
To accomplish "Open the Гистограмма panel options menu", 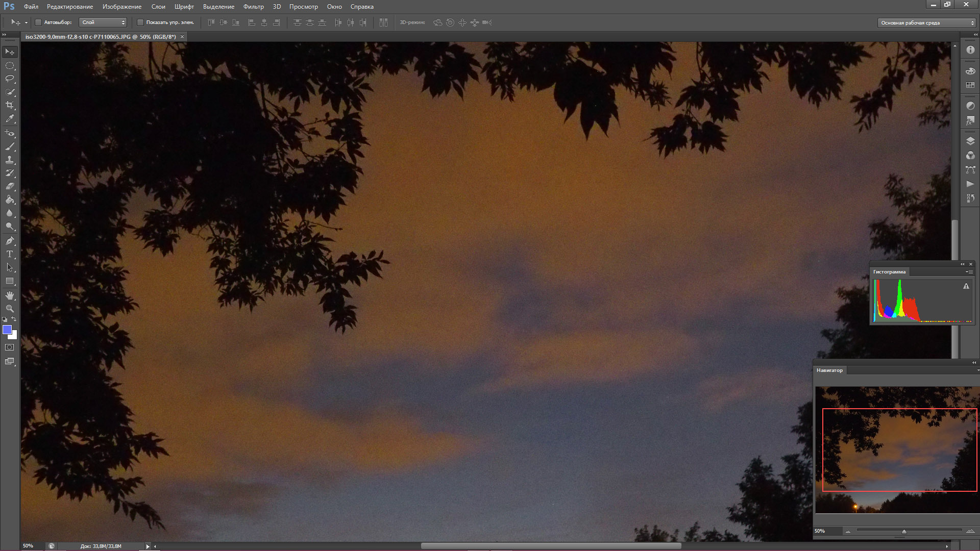I will pyautogui.click(x=968, y=272).
